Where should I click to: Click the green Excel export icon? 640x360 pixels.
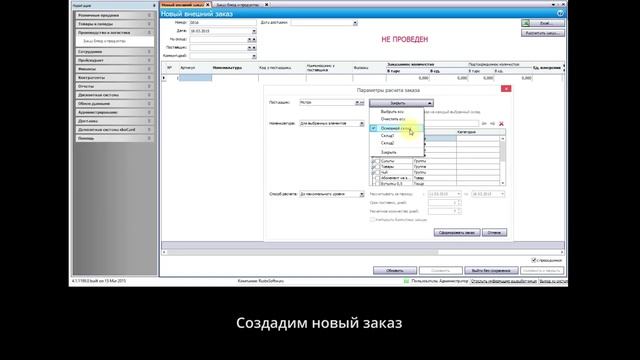(x=525, y=23)
